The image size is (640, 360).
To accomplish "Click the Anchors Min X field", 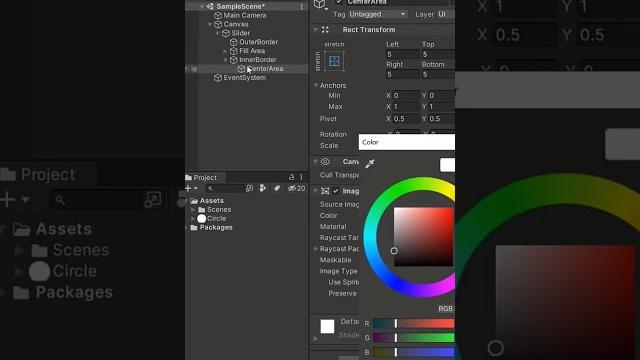I will 405,96.
